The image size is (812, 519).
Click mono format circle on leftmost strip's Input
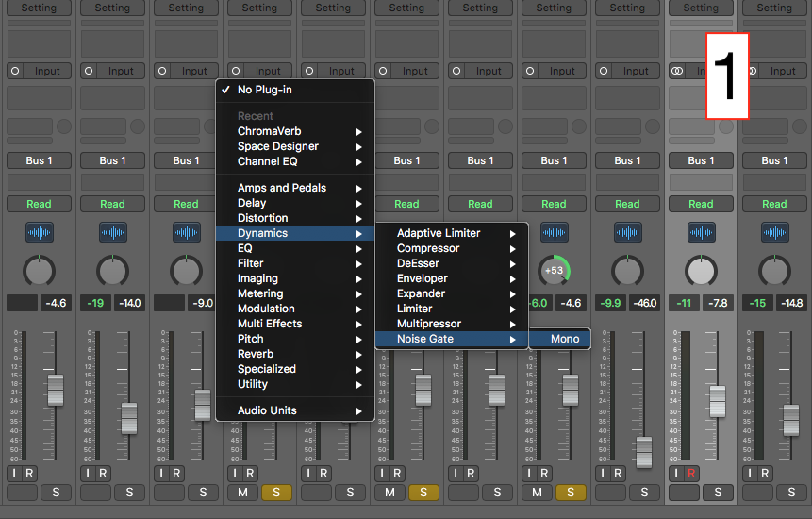pos(15,71)
